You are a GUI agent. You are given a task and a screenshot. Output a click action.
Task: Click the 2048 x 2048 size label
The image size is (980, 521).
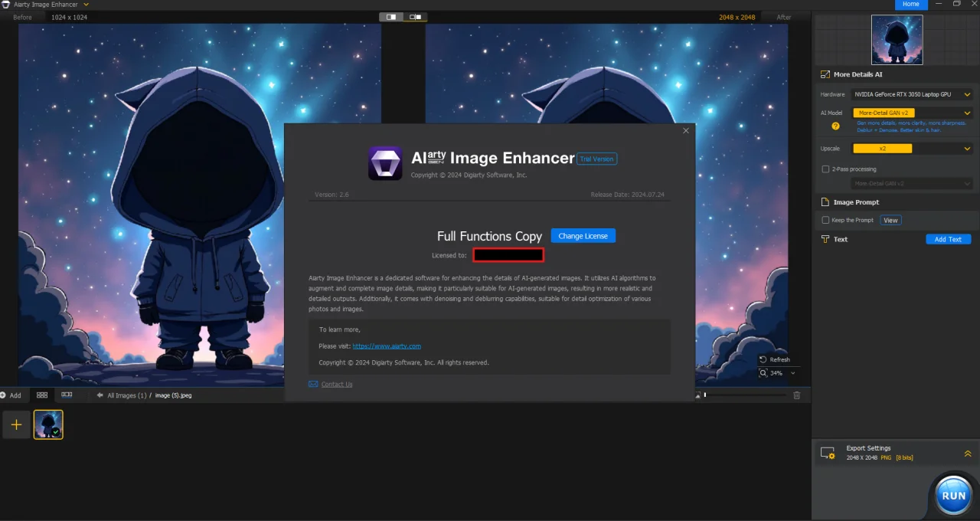[x=737, y=17]
